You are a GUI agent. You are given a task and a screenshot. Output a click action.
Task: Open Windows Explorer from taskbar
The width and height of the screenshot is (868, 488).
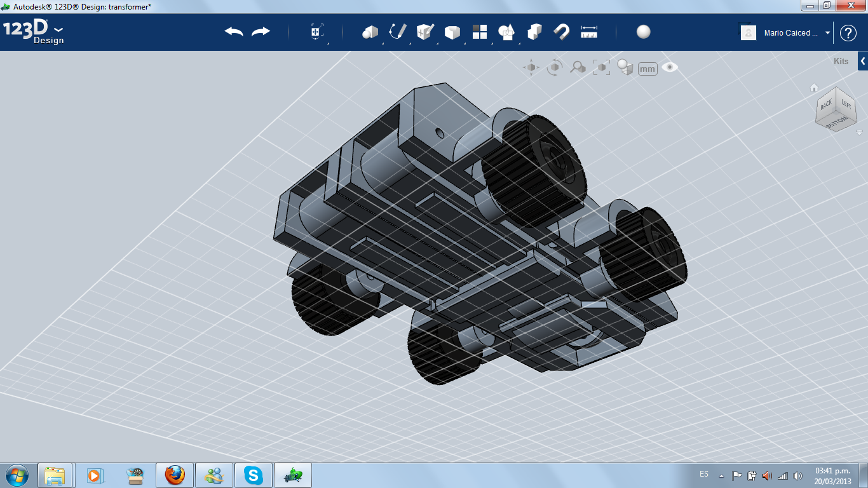tap(55, 475)
